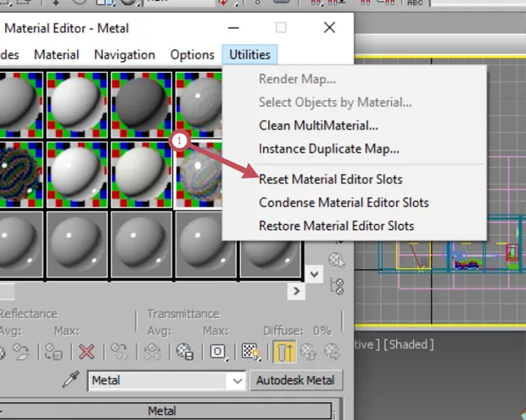Open the Navigation menu
526x420 pixels.
coord(125,54)
